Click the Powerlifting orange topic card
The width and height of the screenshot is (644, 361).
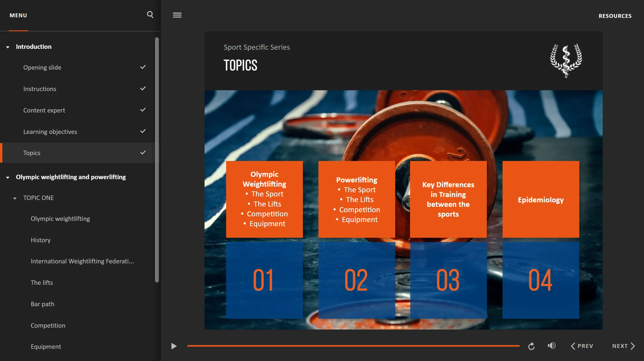(x=357, y=199)
